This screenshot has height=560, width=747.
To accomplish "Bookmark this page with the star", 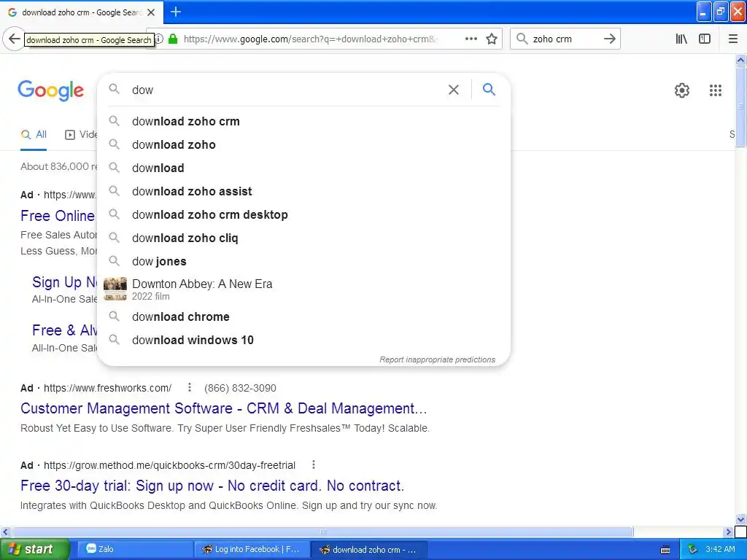I will pyautogui.click(x=492, y=39).
